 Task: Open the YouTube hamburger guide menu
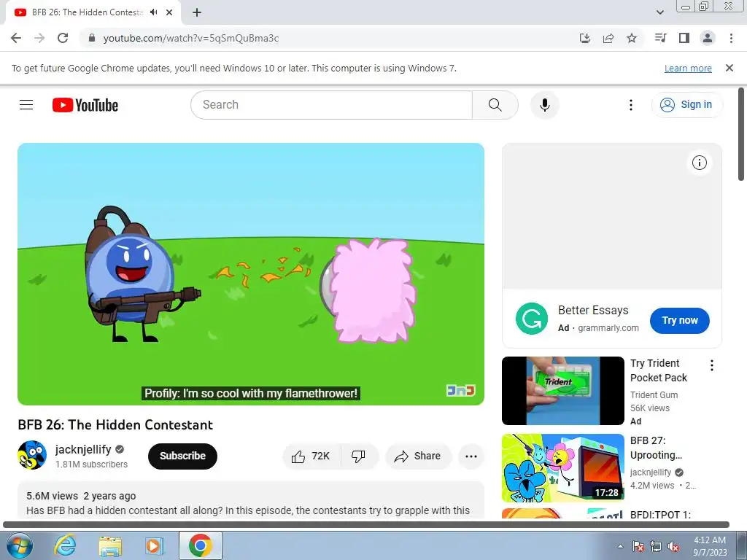pyautogui.click(x=26, y=105)
